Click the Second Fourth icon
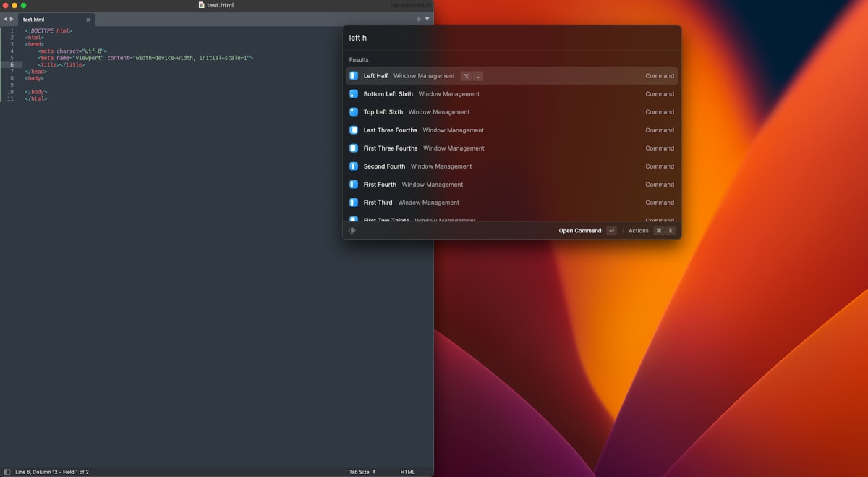 354,166
